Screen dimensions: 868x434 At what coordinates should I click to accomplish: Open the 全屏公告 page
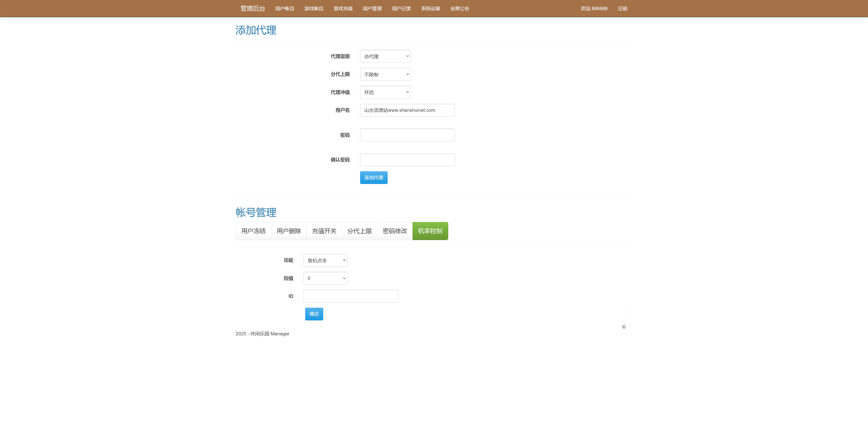pyautogui.click(x=460, y=8)
